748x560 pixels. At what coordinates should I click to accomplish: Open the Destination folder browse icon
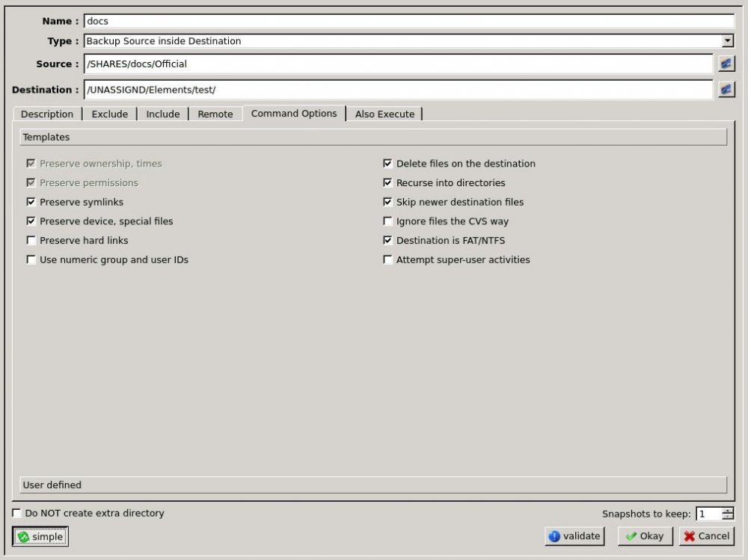[x=726, y=89]
